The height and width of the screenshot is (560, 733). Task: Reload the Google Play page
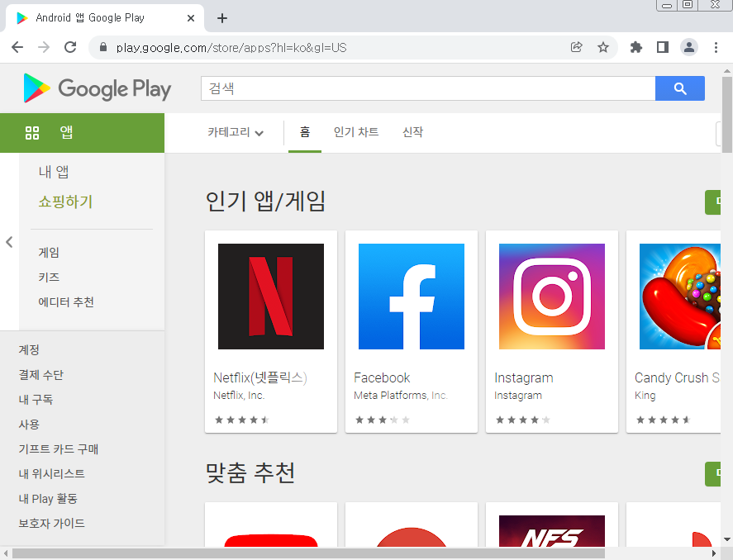point(70,47)
